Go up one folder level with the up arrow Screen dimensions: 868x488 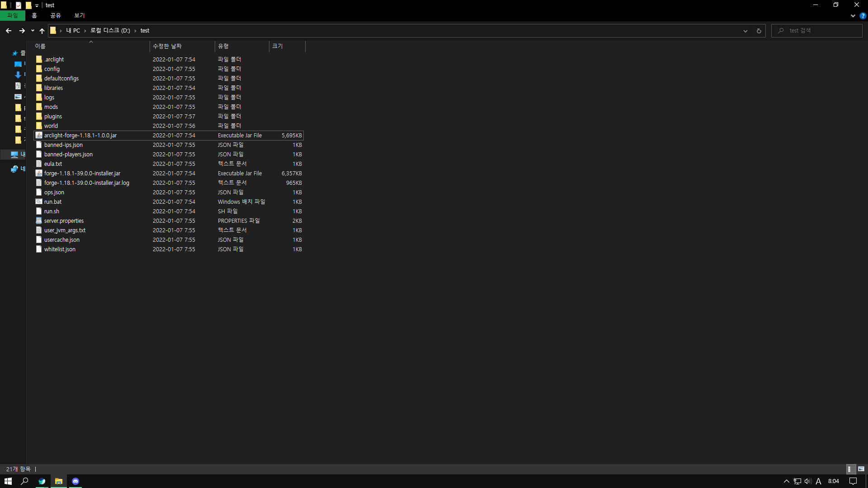click(x=42, y=30)
